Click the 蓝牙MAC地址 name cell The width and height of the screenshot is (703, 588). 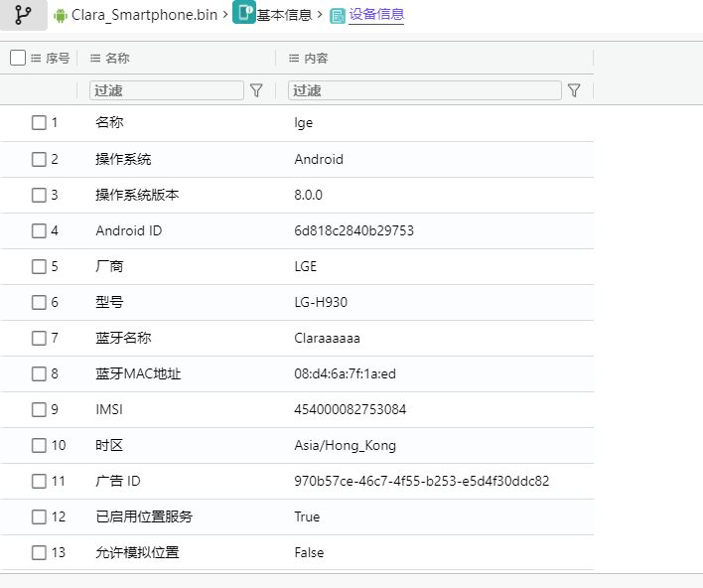(138, 373)
